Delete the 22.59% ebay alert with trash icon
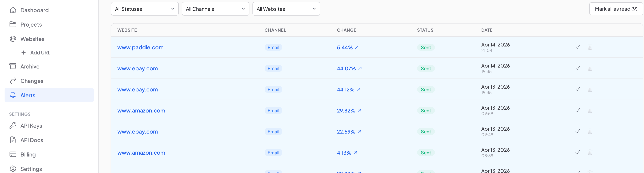 click(x=590, y=131)
